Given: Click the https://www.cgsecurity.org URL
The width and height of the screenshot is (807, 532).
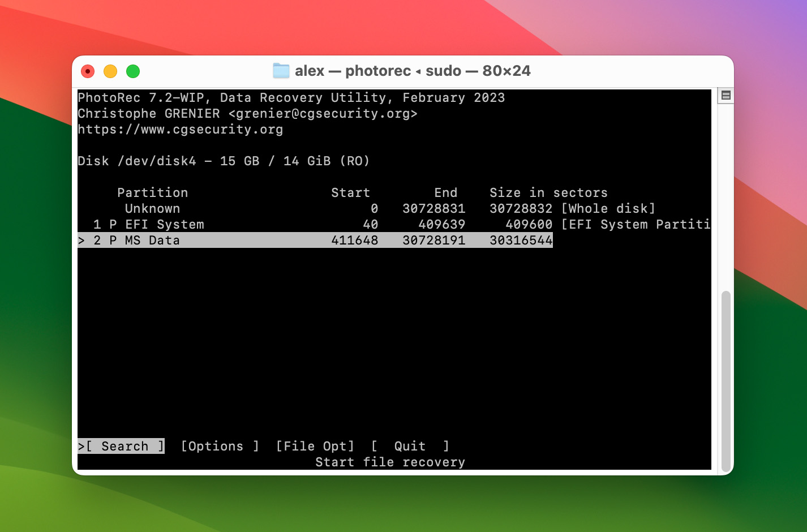Looking at the screenshot, I should point(181,129).
